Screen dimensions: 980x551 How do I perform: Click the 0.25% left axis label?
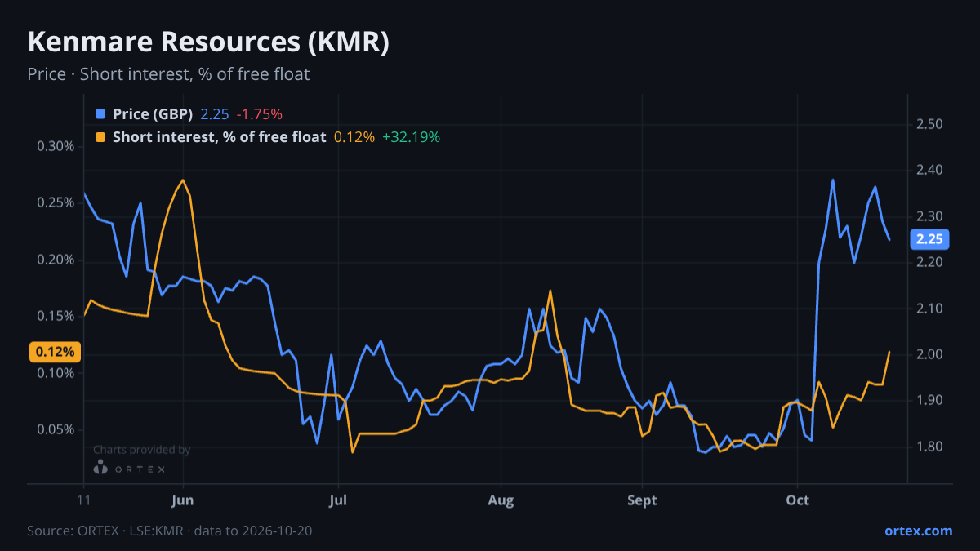point(56,203)
